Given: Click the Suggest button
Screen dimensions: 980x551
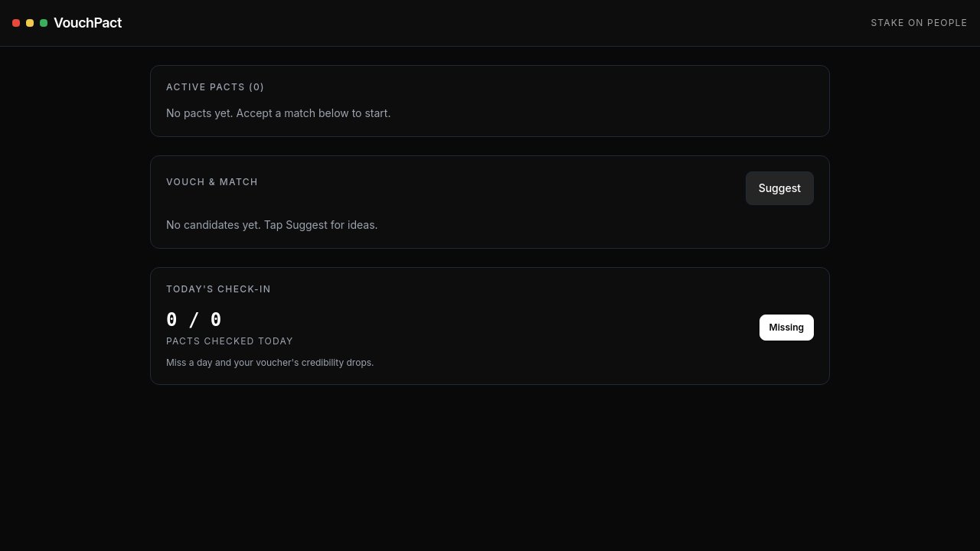Looking at the screenshot, I should [779, 188].
